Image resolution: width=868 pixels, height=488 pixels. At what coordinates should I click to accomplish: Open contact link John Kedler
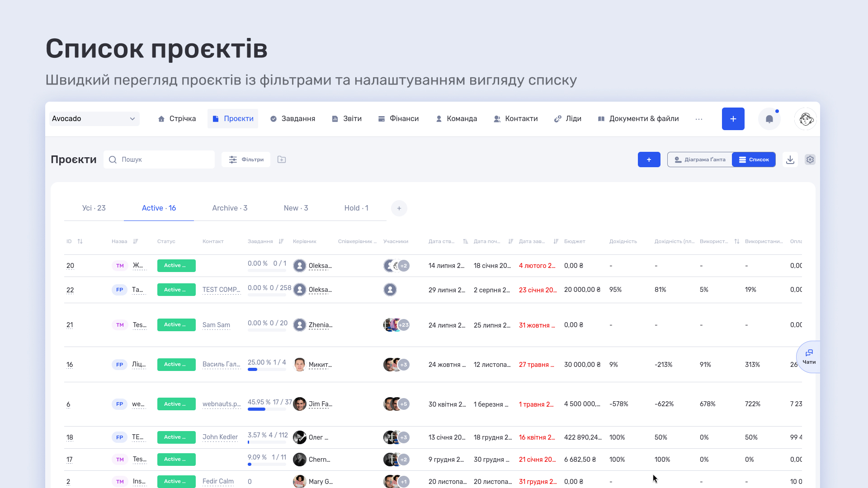coord(220,437)
